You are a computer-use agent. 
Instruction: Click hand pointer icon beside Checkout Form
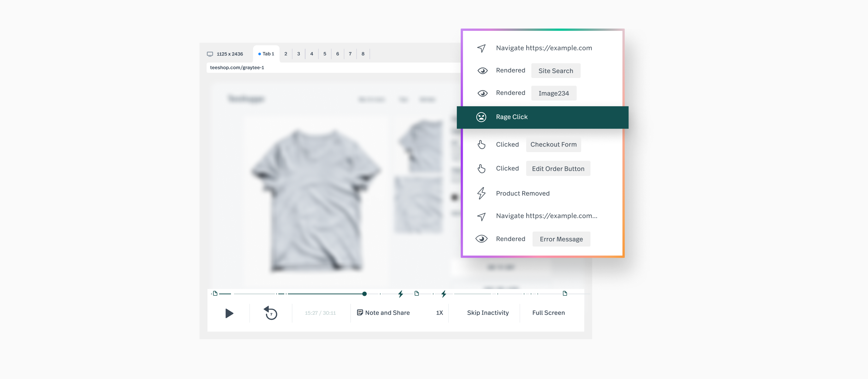pos(481,144)
